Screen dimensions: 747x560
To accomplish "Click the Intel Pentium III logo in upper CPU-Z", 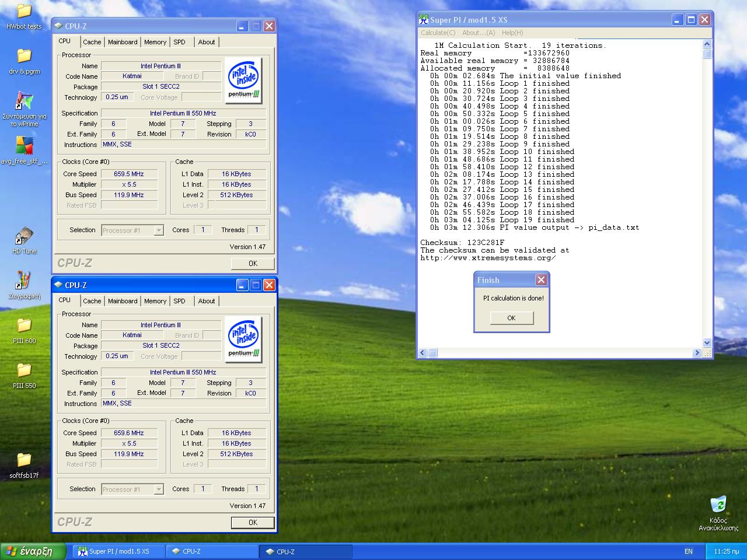I will coord(243,80).
